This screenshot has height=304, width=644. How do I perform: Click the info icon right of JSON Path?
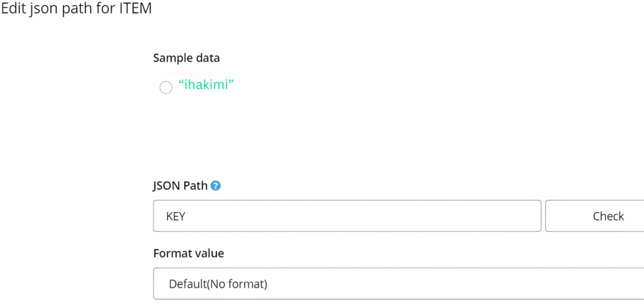pyautogui.click(x=216, y=186)
